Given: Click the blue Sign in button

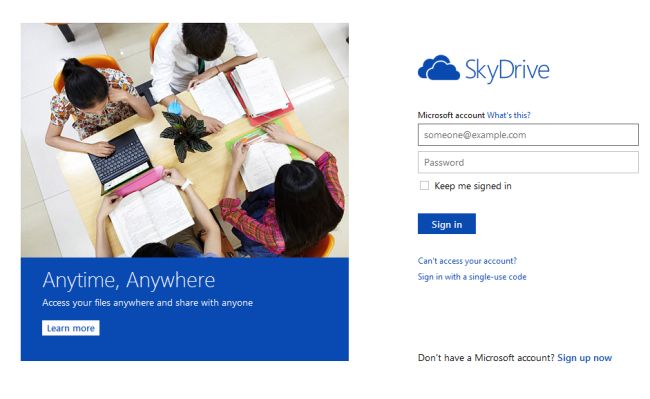Looking at the screenshot, I should tap(446, 224).
